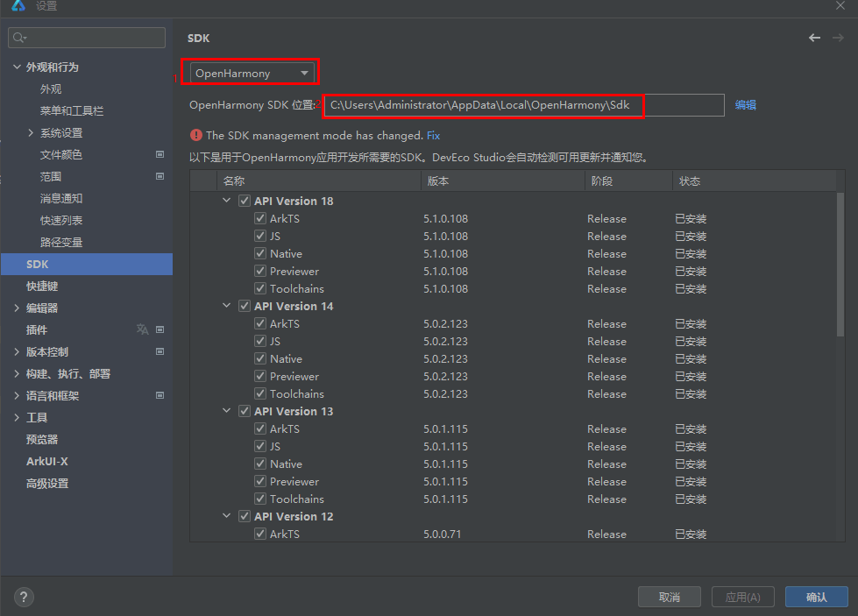The width and height of the screenshot is (858, 616).
Task: Click the red SDK warning icon
Action: click(x=196, y=135)
